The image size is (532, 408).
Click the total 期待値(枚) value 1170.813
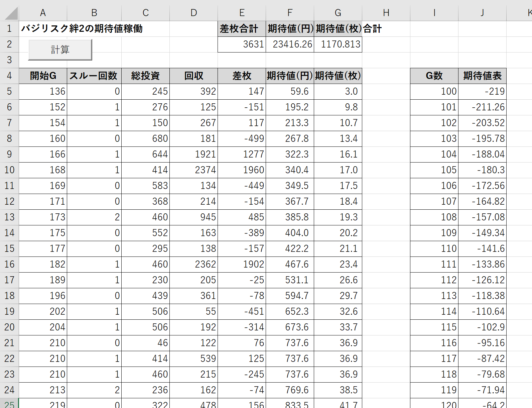pyautogui.click(x=338, y=44)
